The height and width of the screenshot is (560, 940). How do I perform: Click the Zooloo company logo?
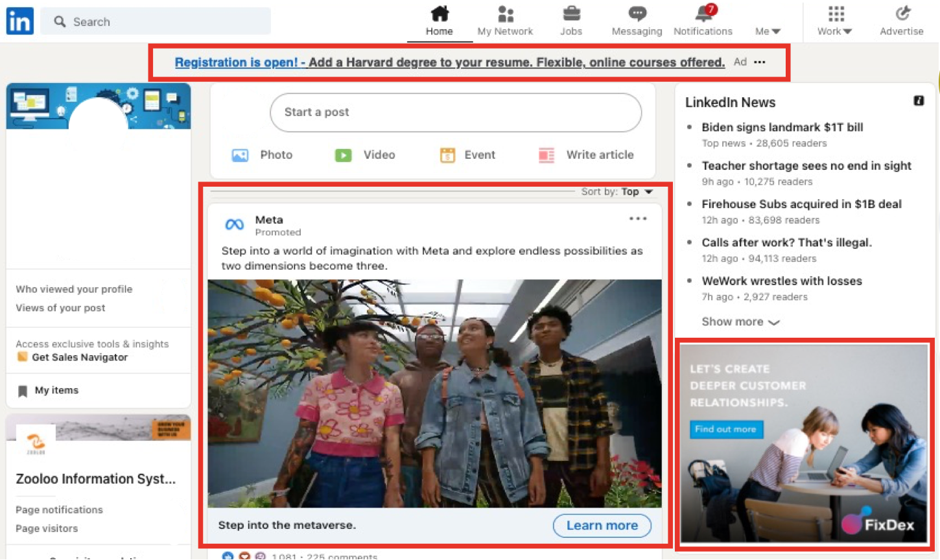pos(36,443)
